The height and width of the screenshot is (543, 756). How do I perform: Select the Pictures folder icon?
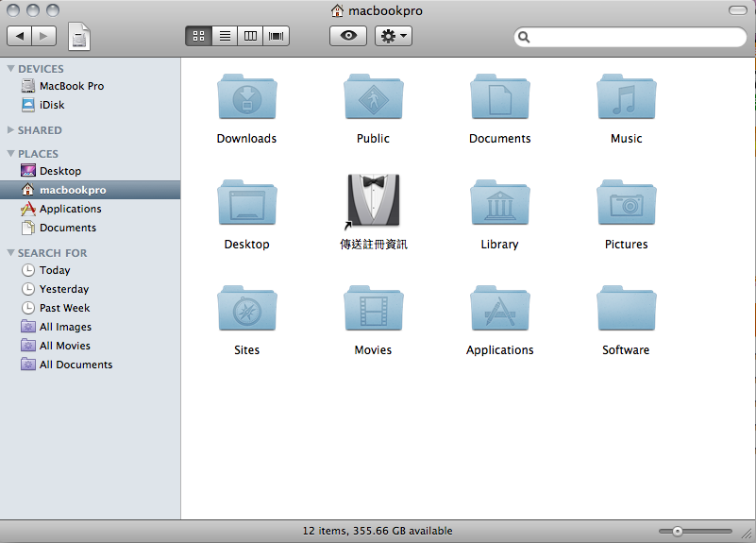point(627,202)
